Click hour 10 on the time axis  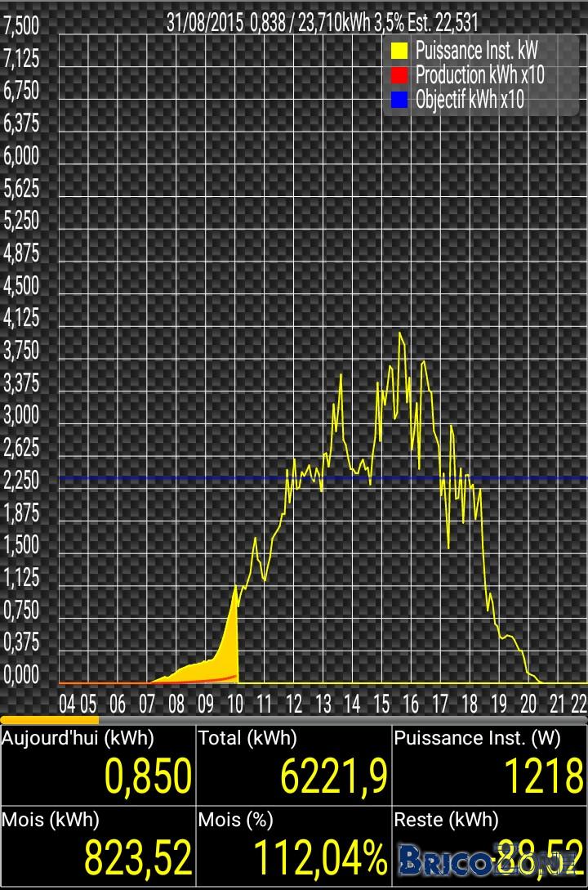pyautogui.click(x=234, y=704)
